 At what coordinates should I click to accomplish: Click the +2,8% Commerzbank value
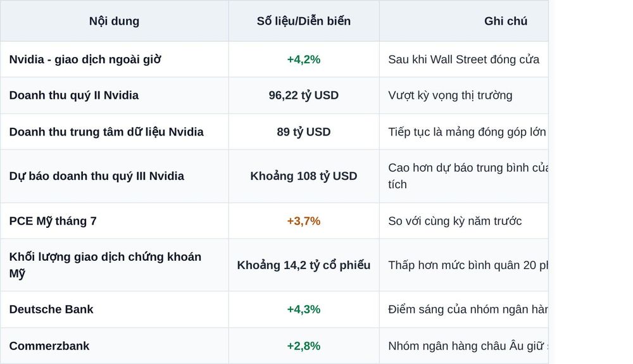(304, 346)
